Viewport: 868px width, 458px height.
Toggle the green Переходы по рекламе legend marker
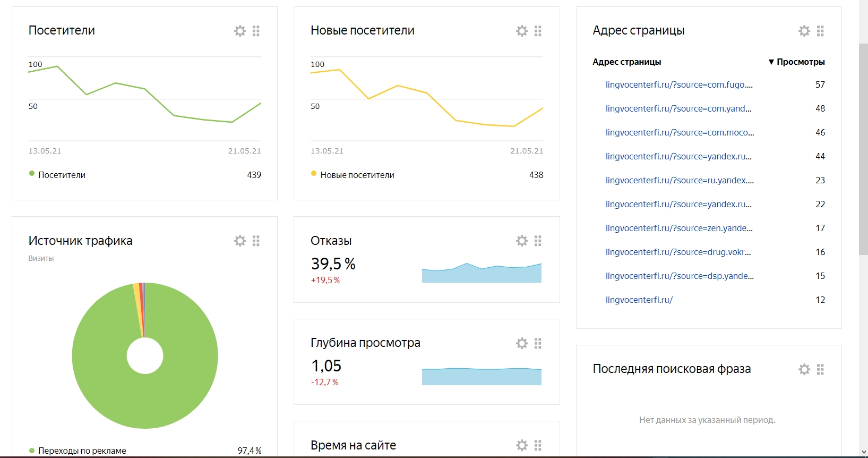coord(32,451)
